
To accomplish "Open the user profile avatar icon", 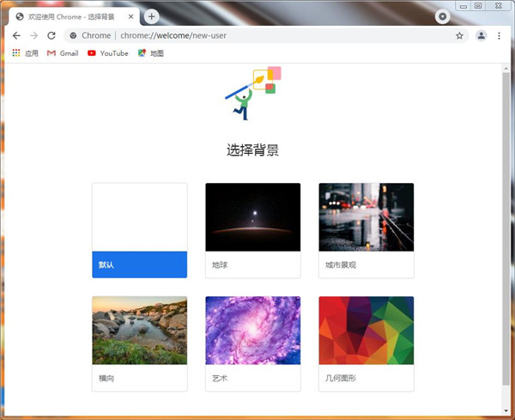I will pyautogui.click(x=481, y=35).
